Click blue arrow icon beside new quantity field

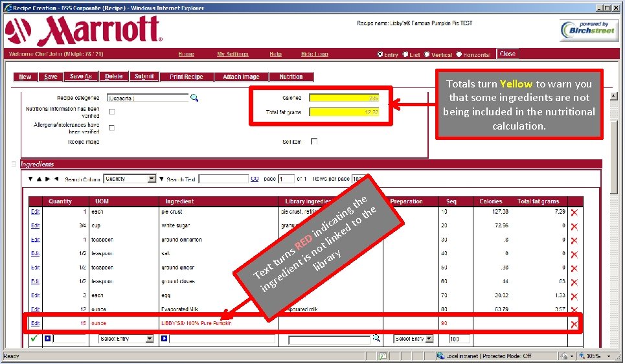pyautogui.click(x=47, y=339)
